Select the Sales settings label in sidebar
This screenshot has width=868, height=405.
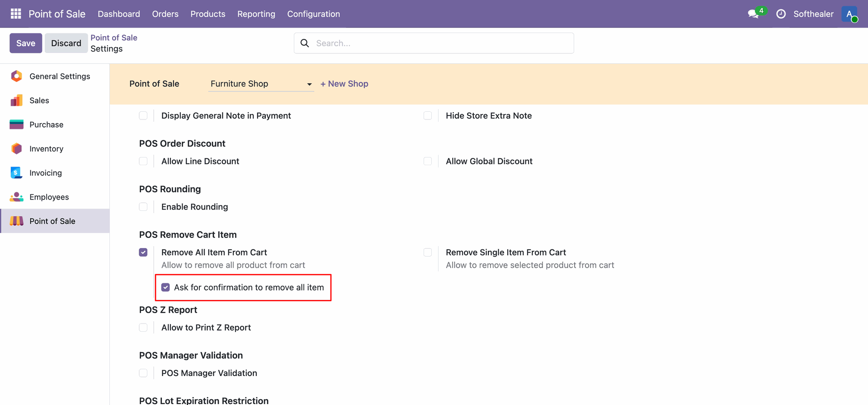click(39, 100)
